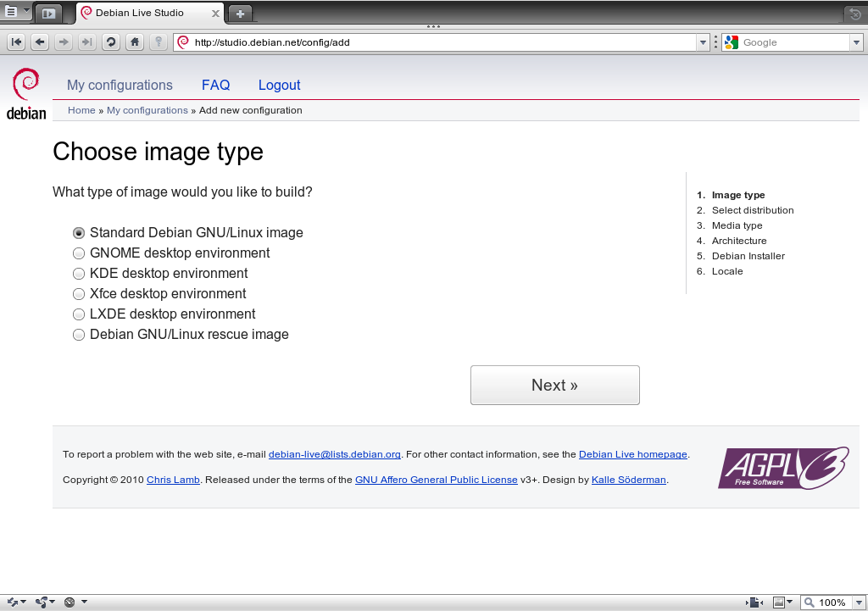The width and height of the screenshot is (868, 611).
Task: Click the closed tabs trash icon
Action: (x=856, y=14)
